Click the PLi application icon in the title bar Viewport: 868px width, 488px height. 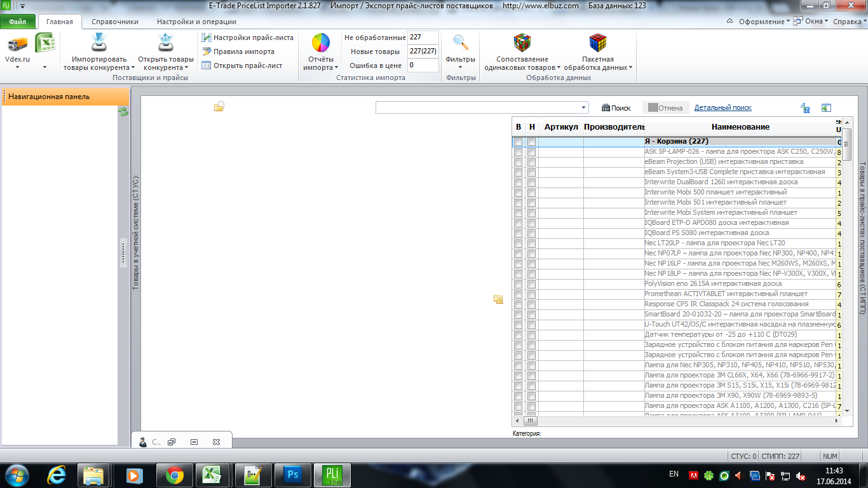[x=6, y=6]
